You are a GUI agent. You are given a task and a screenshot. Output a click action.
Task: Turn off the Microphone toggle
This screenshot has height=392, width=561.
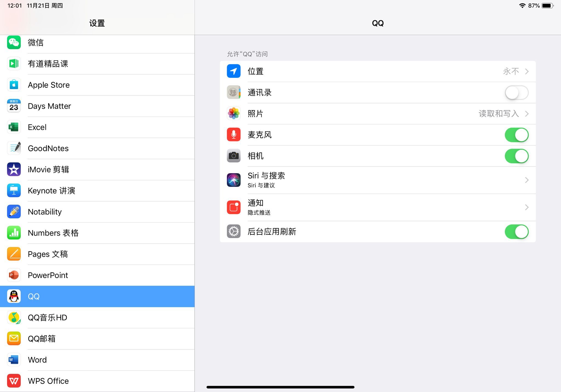tap(516, 135)
